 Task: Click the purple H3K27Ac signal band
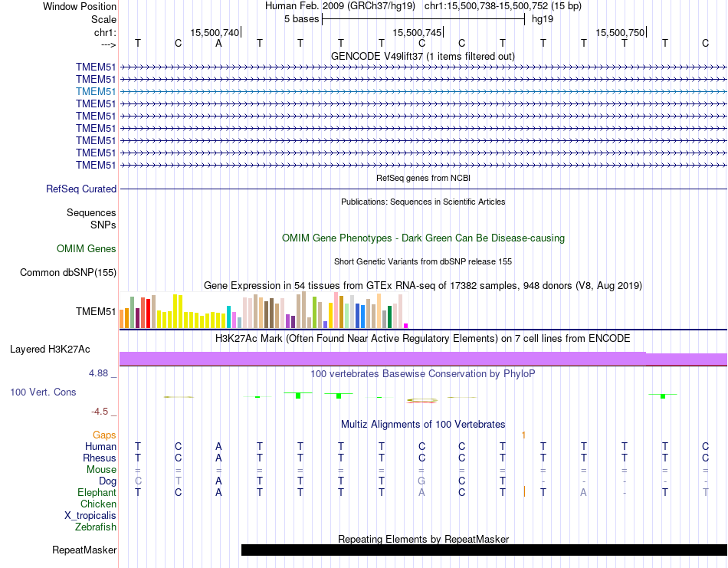point(423,359)
